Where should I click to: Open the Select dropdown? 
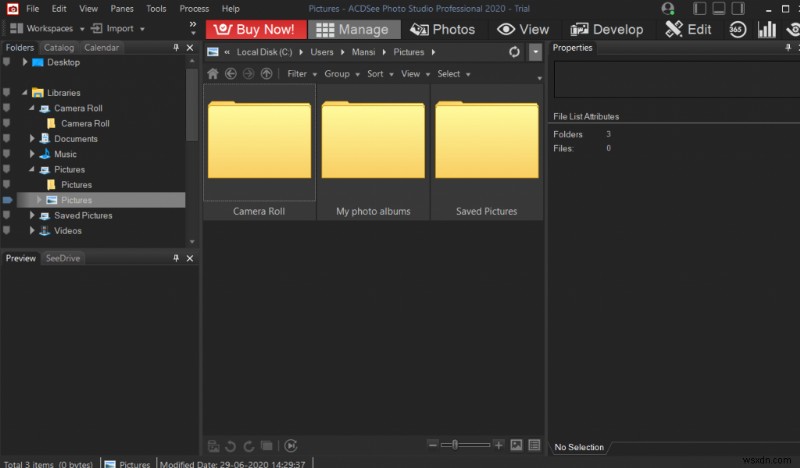point(454,74)
